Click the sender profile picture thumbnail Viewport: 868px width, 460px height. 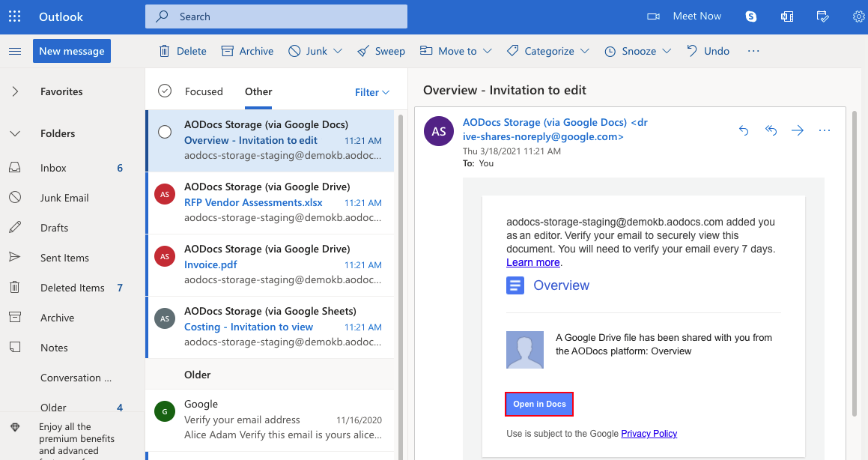(525, 350)
